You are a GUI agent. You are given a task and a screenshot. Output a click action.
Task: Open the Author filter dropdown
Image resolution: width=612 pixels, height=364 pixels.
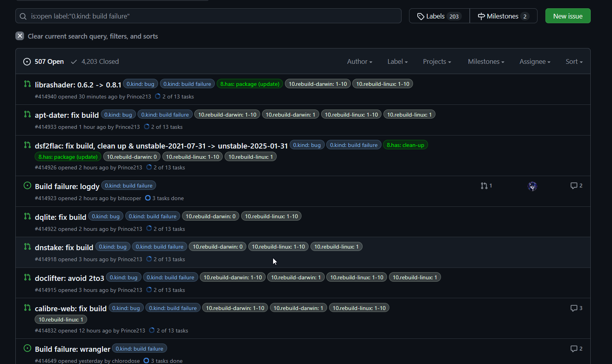click(x=359, y=61)
